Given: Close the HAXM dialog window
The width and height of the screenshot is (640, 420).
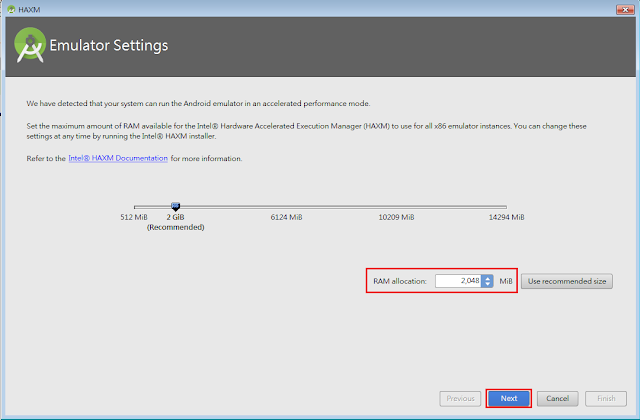Looking at the screenshot, I should (625, 9).
